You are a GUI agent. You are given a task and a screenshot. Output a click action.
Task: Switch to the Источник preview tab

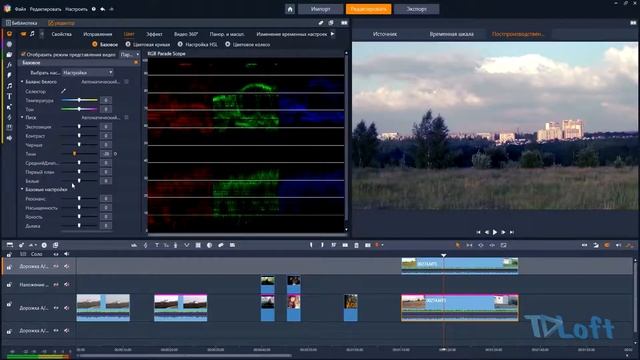coord(385,34)
